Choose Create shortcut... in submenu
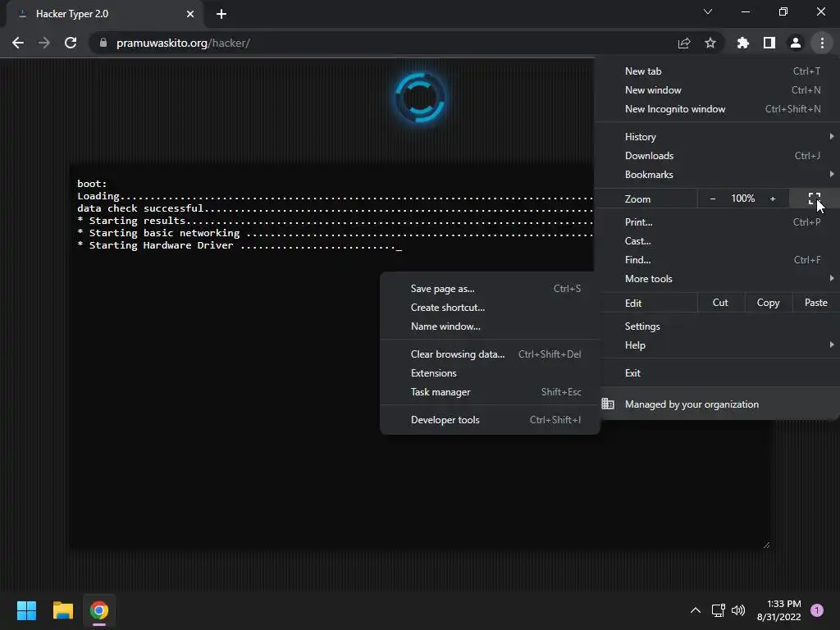This screenshot has width=840, height=630. 491,308
